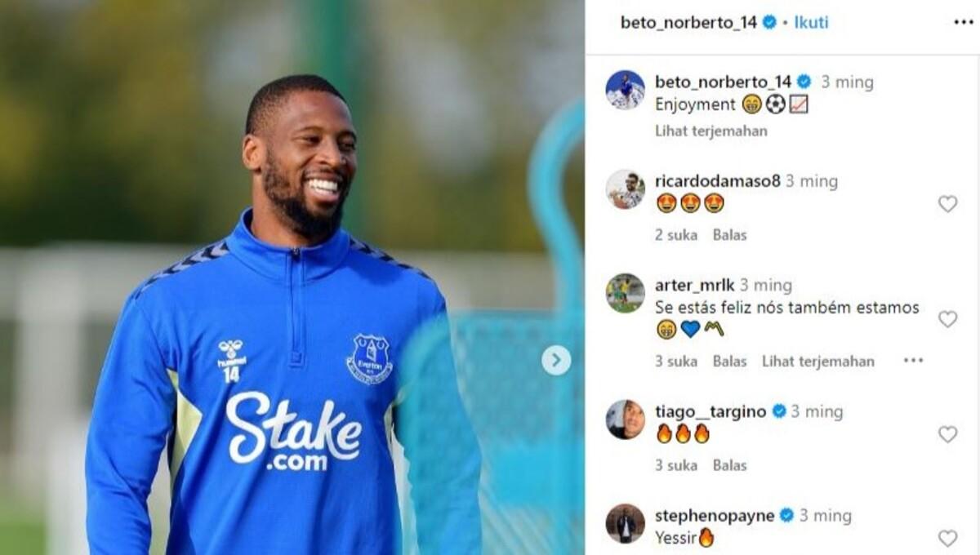Open tiago__targino's profile picture
This screenshot has height=555, width=980.
(x=626, y=420)
